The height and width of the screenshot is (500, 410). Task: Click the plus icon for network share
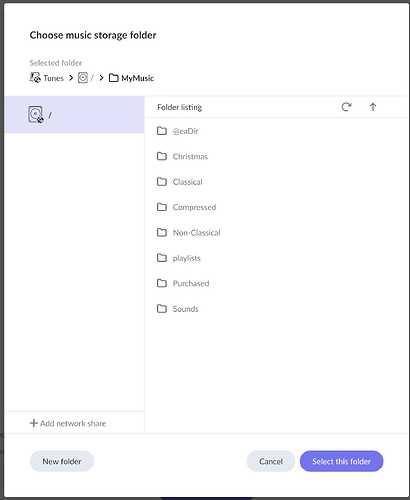pyautogui.click(x=33, y=423)
